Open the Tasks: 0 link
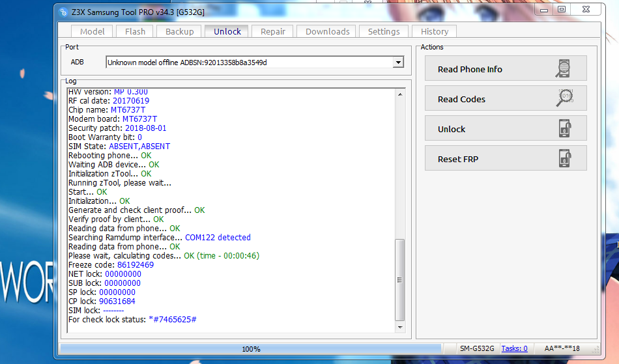 coord(514,348)
